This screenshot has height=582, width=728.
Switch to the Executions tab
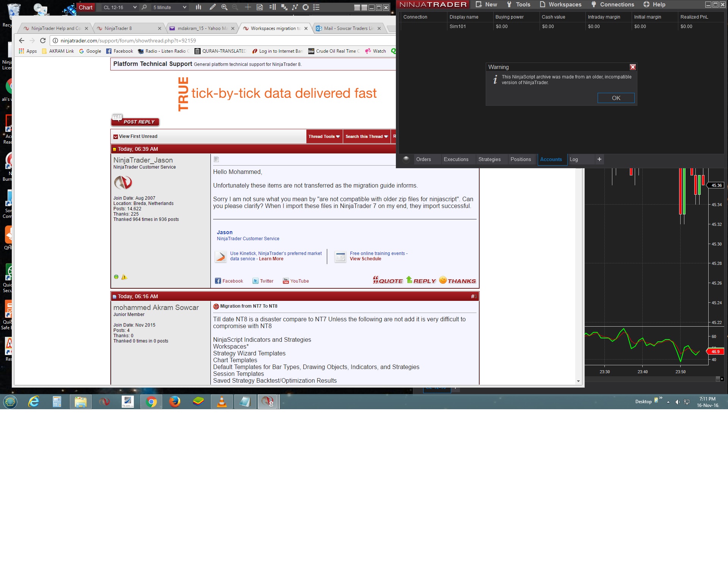(456, 160)
